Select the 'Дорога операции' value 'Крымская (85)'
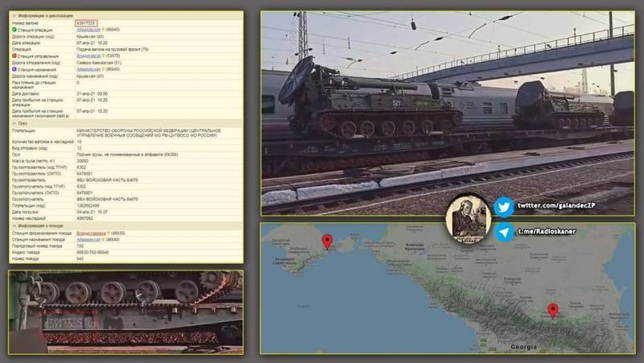Image resolution: width=644 pixels, height=363 pixels. [x=90, y=36]
